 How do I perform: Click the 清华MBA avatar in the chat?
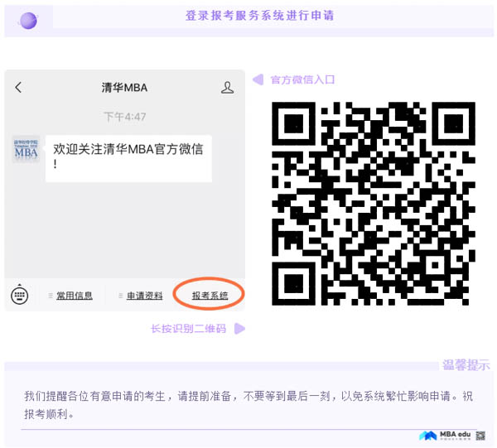26,150
